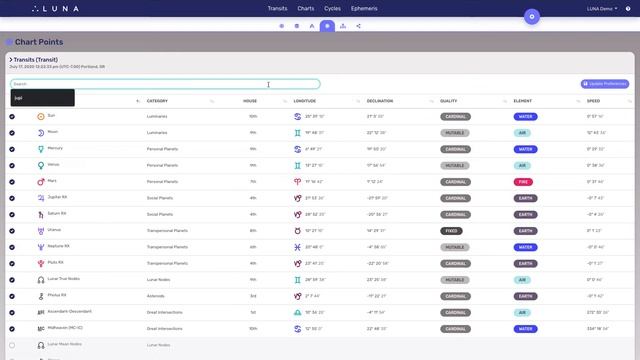Click the Pluto glyph icon
The image size is (640, 360).
click(41, 264)
